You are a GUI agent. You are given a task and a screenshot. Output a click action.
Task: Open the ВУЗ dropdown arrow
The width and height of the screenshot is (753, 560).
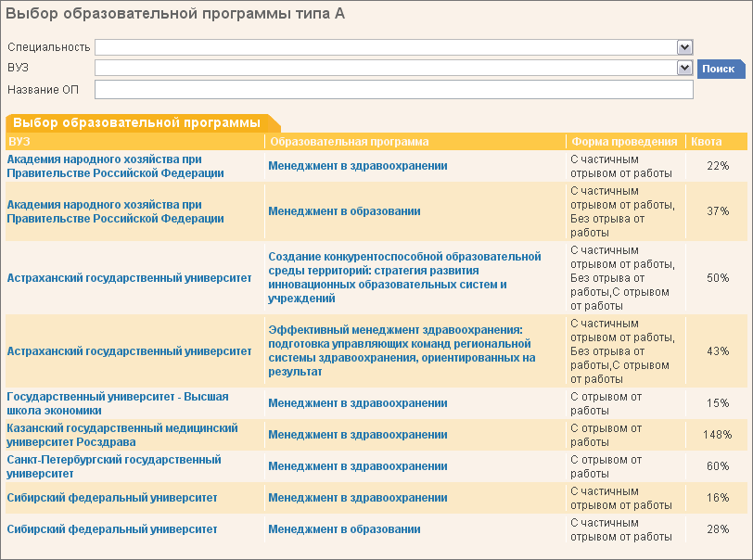click(684, 68)
